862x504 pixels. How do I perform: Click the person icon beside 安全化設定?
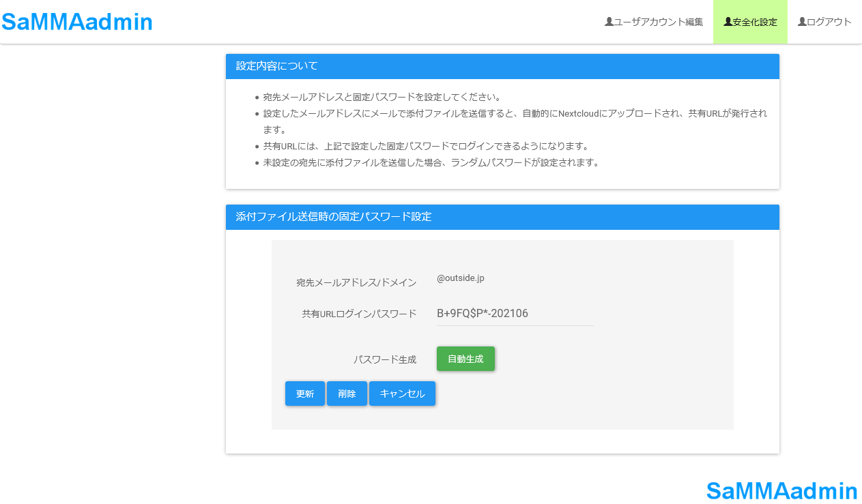[728, 22]
